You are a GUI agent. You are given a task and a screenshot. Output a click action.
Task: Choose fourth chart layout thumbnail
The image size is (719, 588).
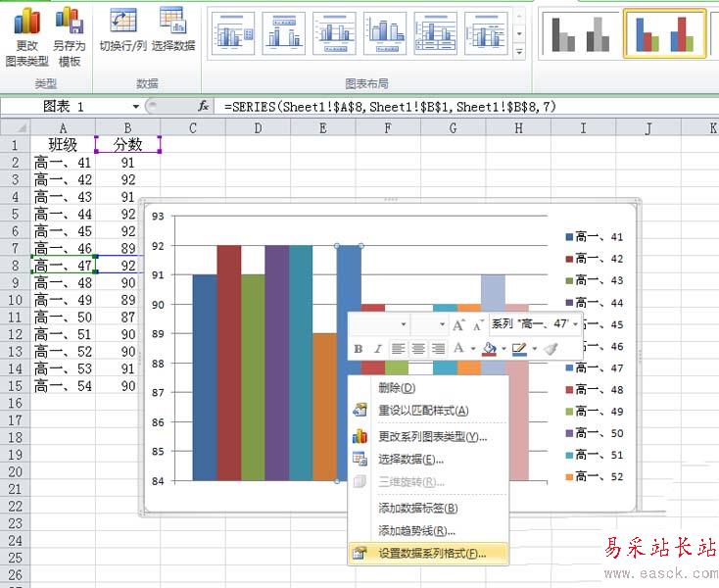coord(385,33)
